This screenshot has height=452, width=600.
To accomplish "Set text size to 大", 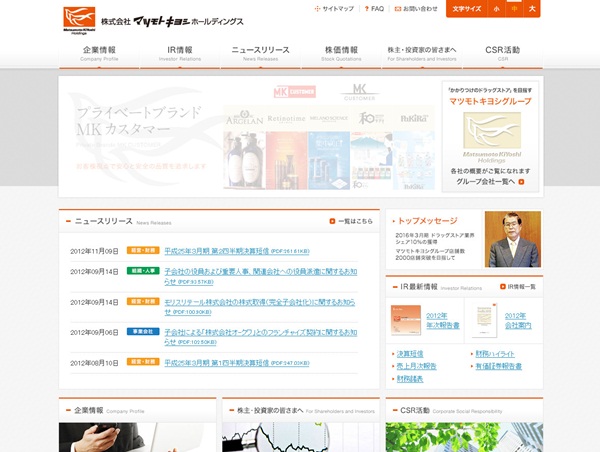I will (532, 8).
